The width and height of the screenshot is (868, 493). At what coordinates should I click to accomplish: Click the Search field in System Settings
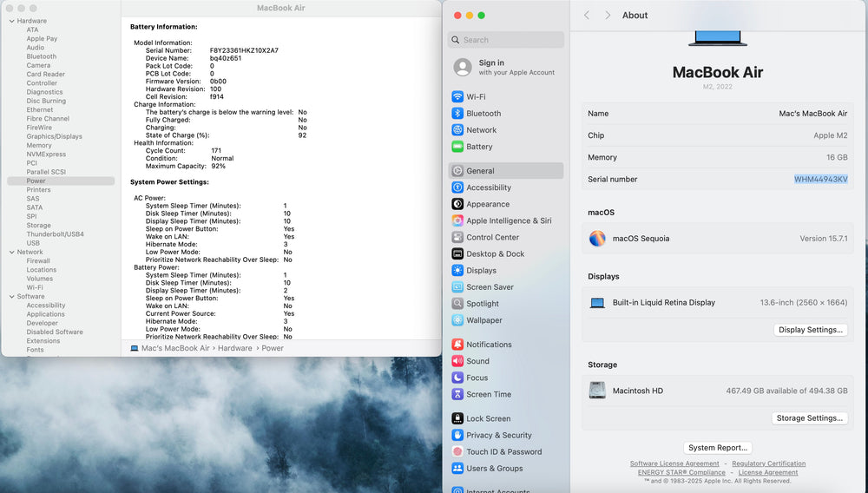point(512,40)
